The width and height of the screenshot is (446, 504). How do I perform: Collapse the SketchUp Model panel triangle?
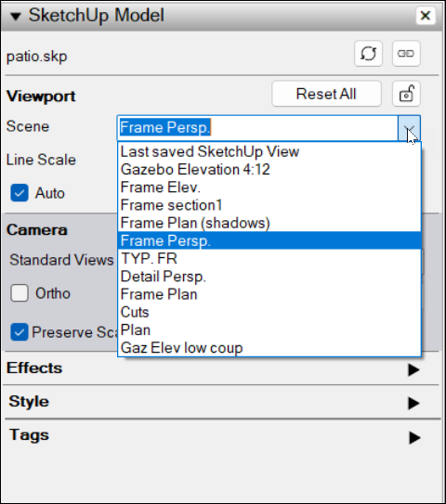15,16
